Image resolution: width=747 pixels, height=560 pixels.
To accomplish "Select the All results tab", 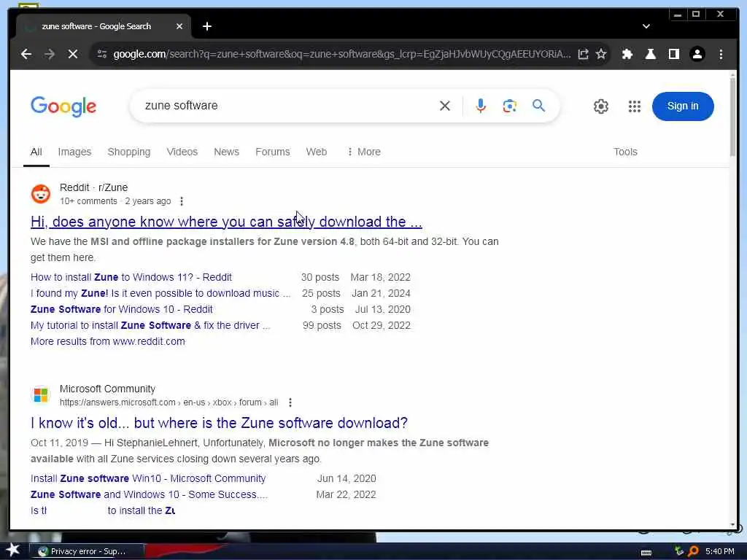I will (36, 152).
